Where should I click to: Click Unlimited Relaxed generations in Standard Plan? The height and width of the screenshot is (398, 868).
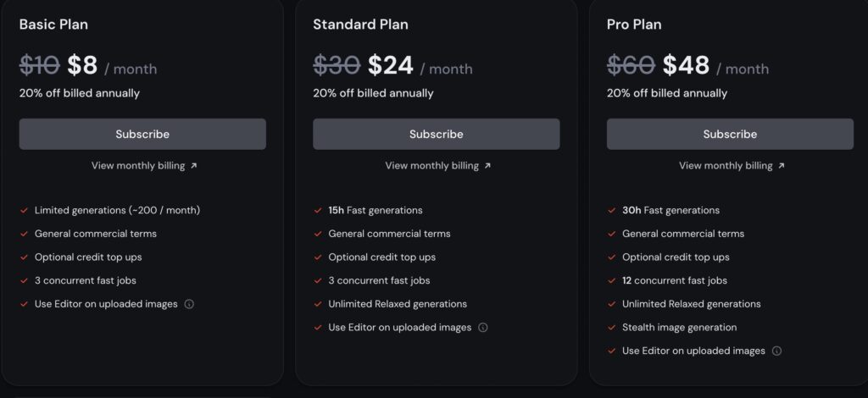tap(398, 304)
